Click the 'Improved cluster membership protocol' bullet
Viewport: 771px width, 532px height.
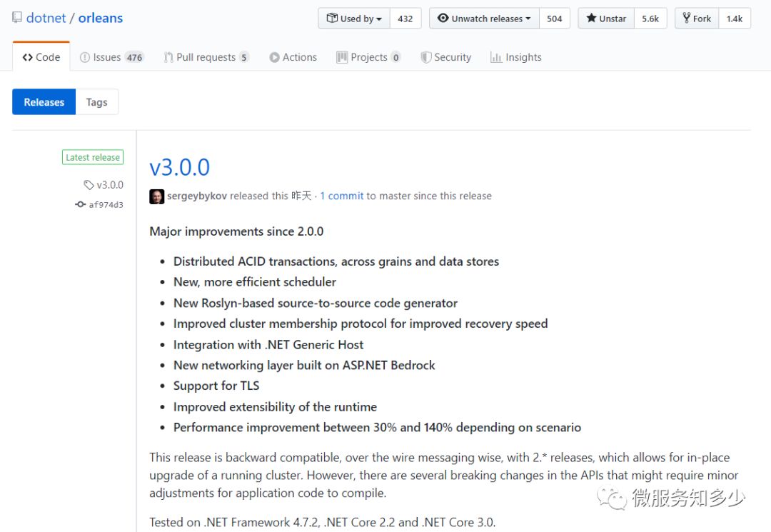(361, 324)
